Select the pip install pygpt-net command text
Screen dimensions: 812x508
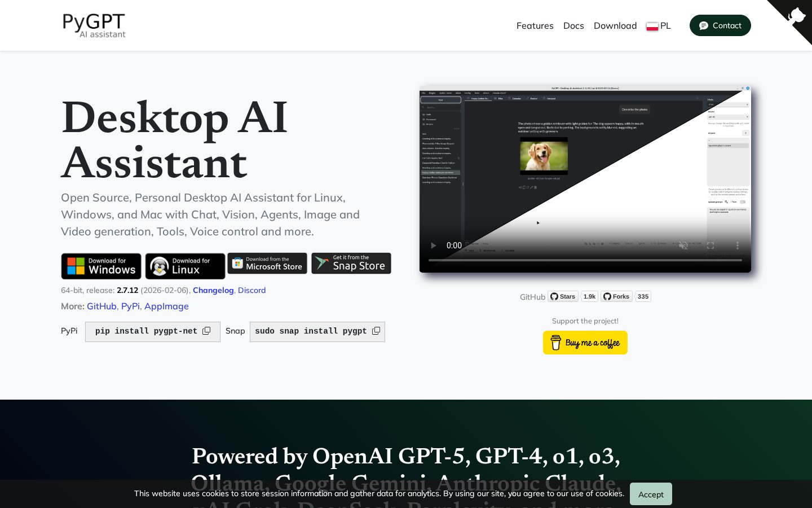tap(146, 331)
